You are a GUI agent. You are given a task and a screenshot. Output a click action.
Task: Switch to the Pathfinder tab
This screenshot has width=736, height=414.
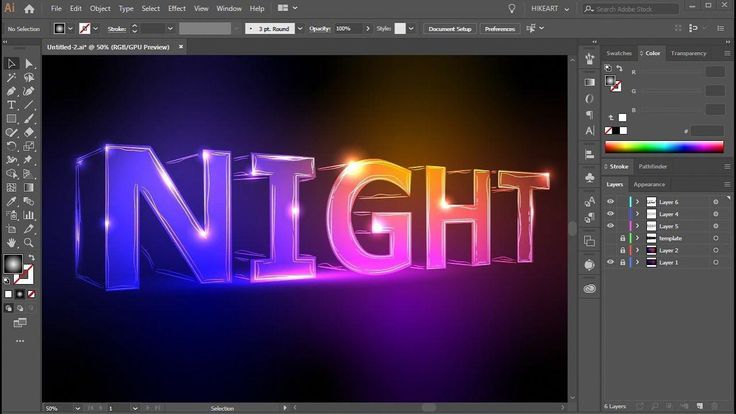[652, 166]
